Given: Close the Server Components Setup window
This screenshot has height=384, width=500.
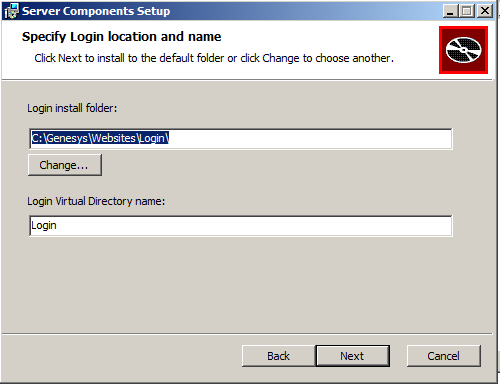Looking at the screenshot, I should pyautogui.click(x=485, y=11).
